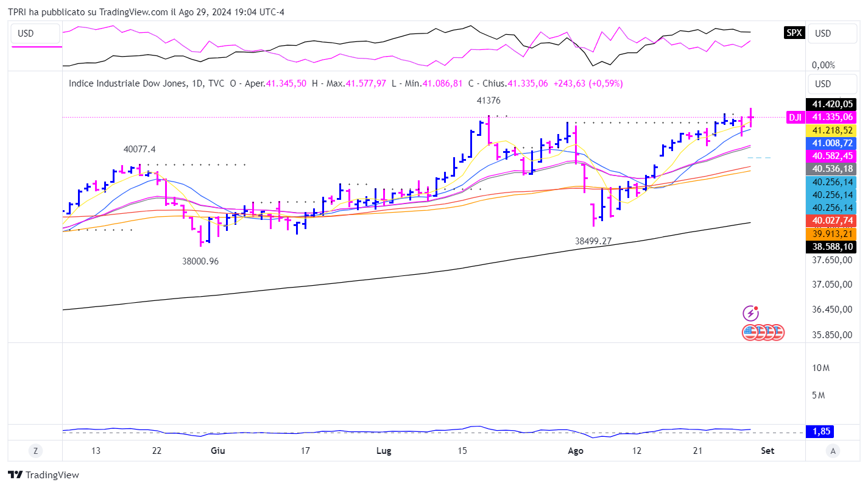Click the Indice Industriale Dow Jones title
The image size is (868, 488).
click(127, 83)
